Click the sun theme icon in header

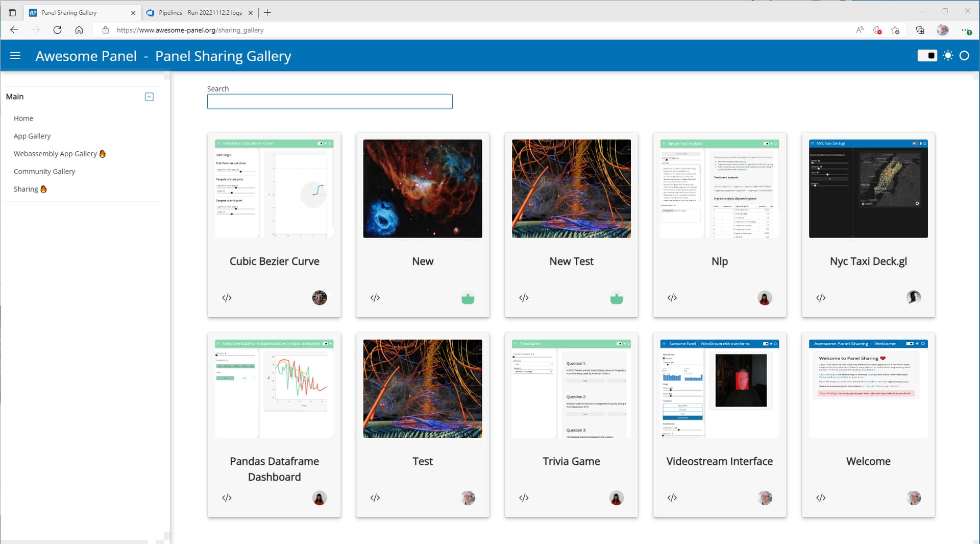(x=948, y=56)
